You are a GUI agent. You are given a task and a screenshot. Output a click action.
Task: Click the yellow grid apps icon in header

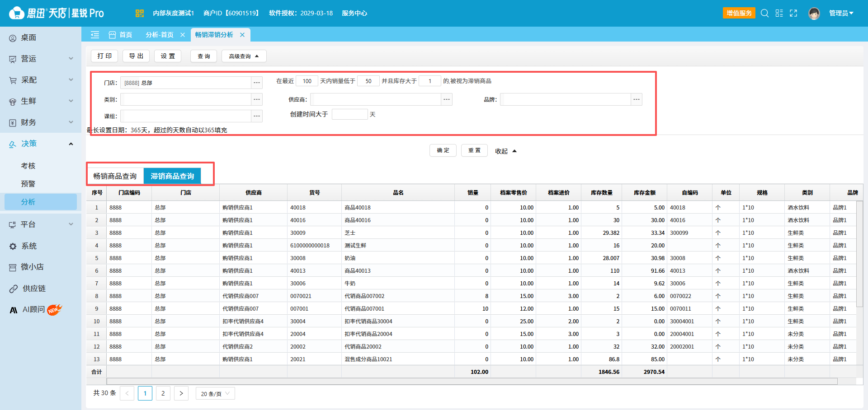point(139,13)
